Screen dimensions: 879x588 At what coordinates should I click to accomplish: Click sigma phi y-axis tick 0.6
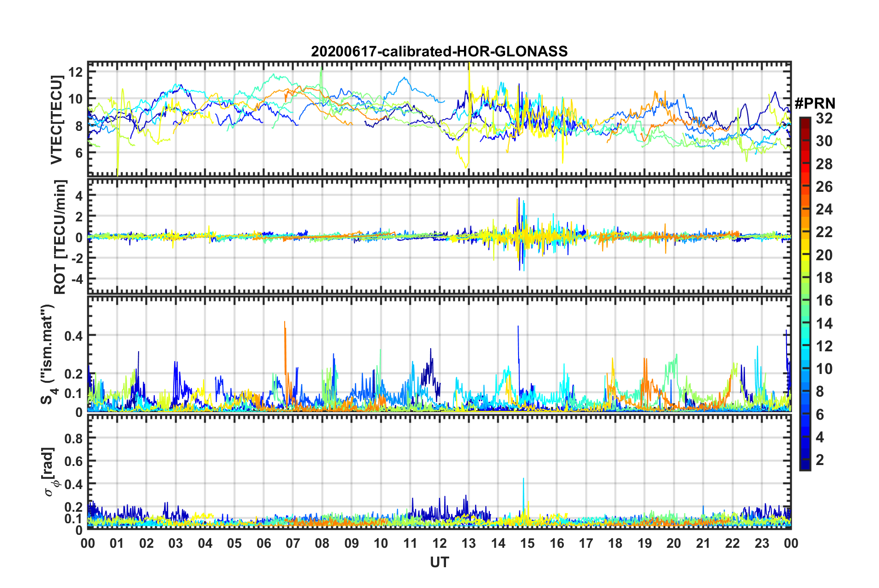[x=74, y=461]
